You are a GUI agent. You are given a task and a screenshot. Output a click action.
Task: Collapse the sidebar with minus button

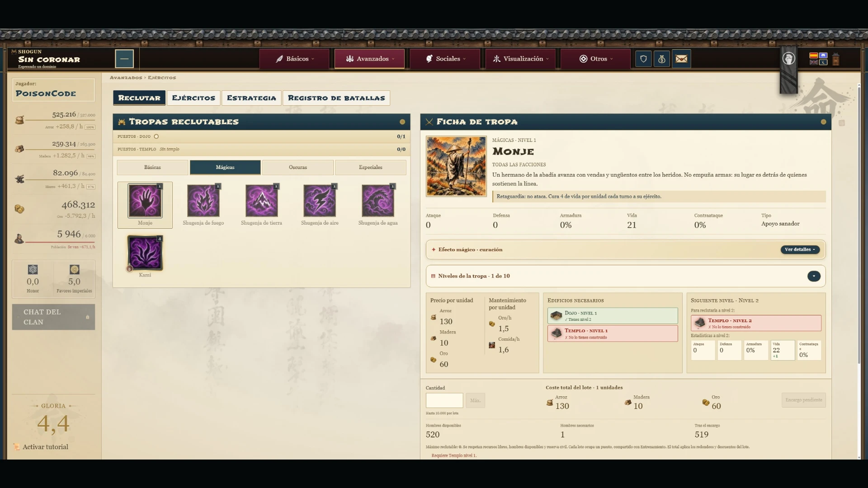pos(124,59)
